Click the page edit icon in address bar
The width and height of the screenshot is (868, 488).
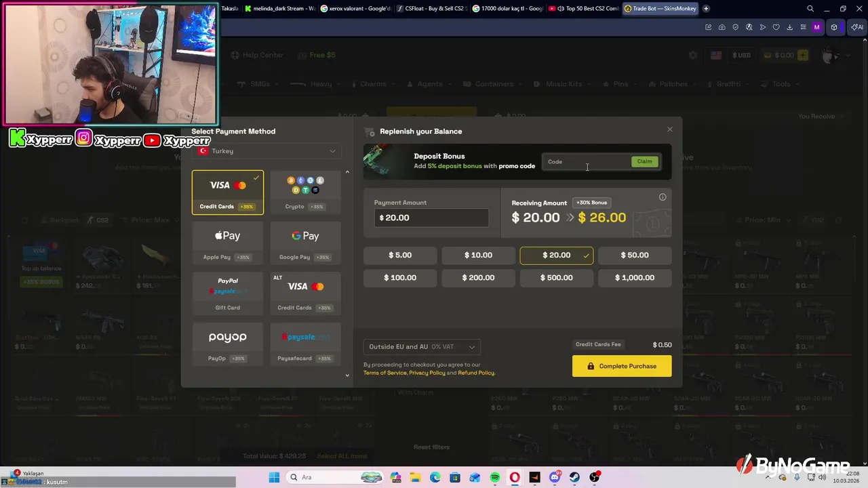tap(709, 27)
